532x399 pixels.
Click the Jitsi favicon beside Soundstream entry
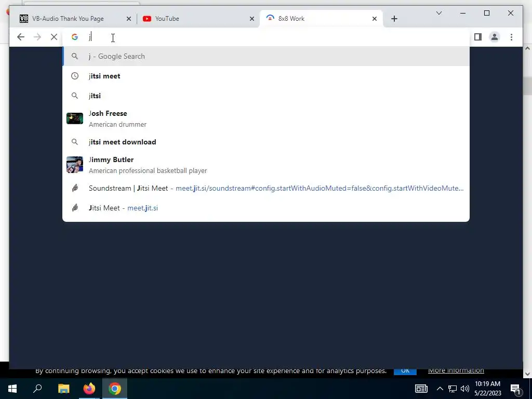pyautogui.click(x=75, y=188)
